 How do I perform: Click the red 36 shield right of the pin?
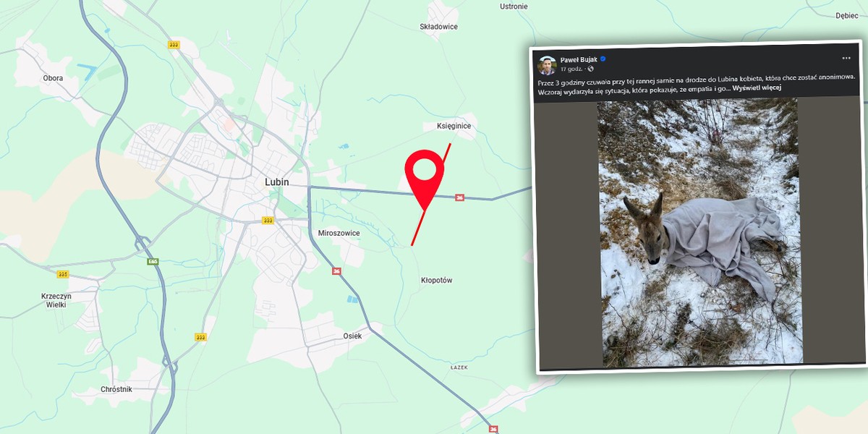click(x=459, y=197)
